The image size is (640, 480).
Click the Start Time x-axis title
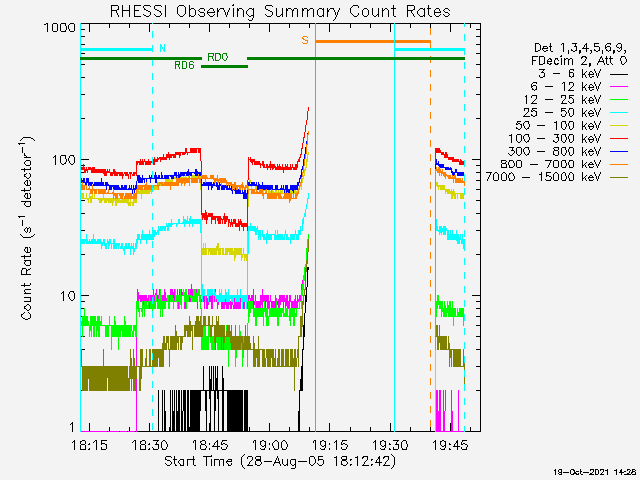tap(280, 462)
